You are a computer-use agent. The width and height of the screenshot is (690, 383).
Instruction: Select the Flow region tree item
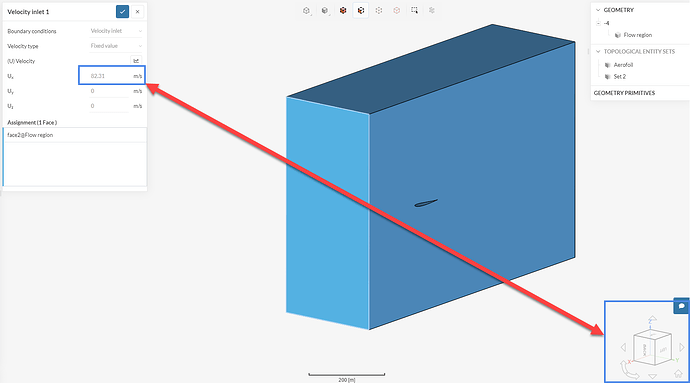638,35
